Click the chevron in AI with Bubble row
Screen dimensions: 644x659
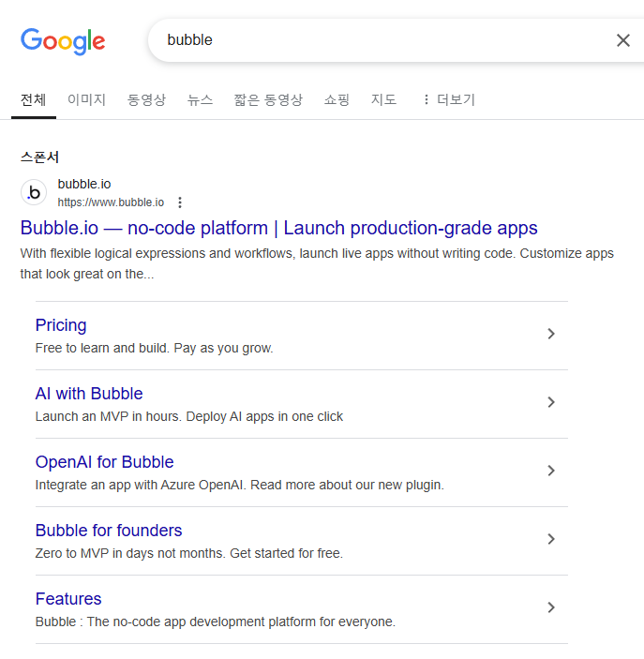[551, 402]
